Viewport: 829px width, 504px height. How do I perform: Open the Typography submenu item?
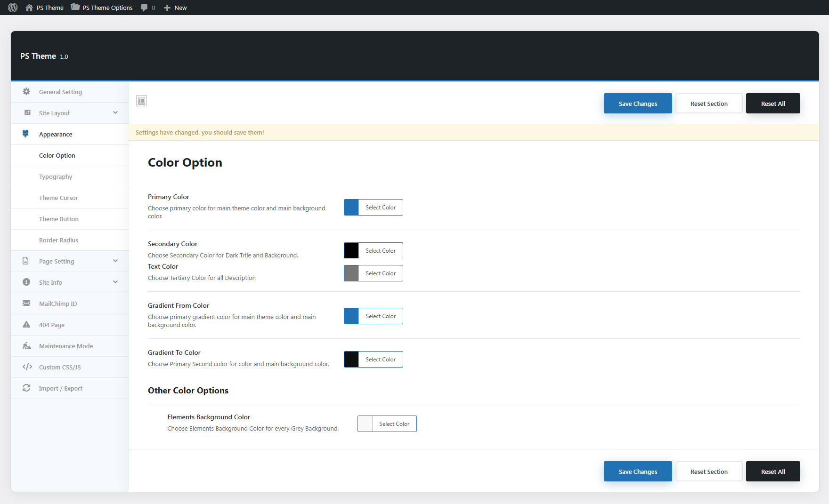(x=56, y=176)
